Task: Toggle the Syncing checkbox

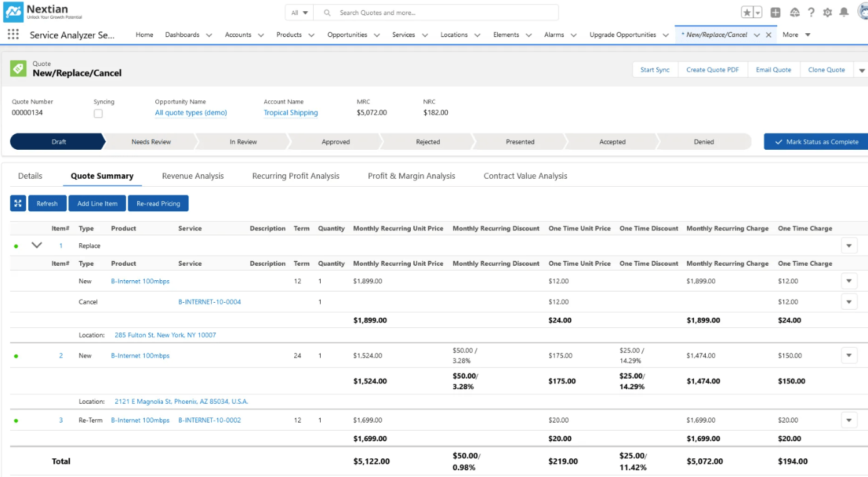Action: [x=98, y=113]
